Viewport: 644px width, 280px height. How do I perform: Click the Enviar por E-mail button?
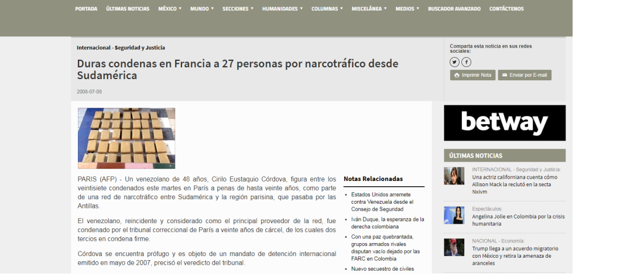tap(525, 76)
